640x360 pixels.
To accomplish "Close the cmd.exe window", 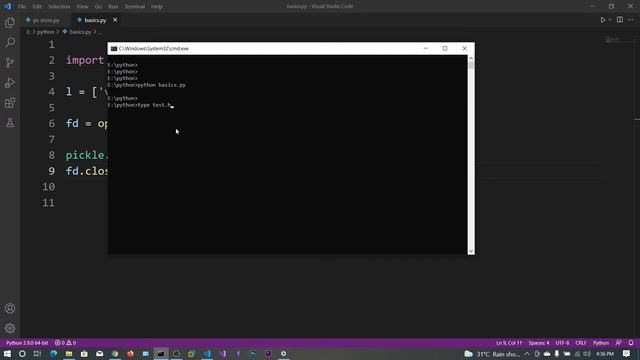I will click(464, 48).
